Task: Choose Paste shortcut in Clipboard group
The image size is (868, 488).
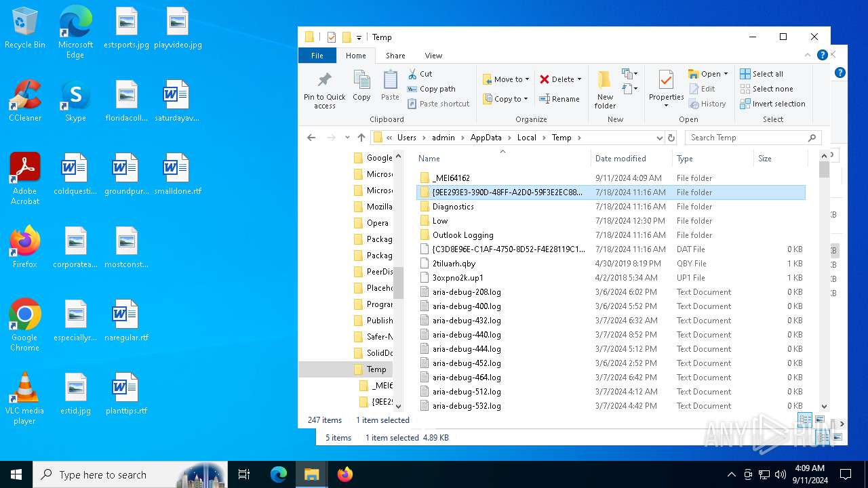Action: click(438, 104)
